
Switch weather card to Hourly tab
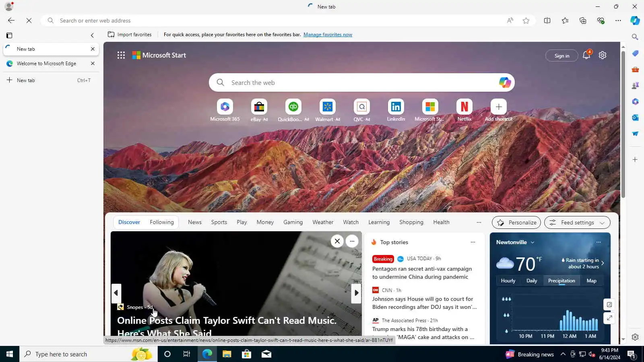tap(508, 281)
